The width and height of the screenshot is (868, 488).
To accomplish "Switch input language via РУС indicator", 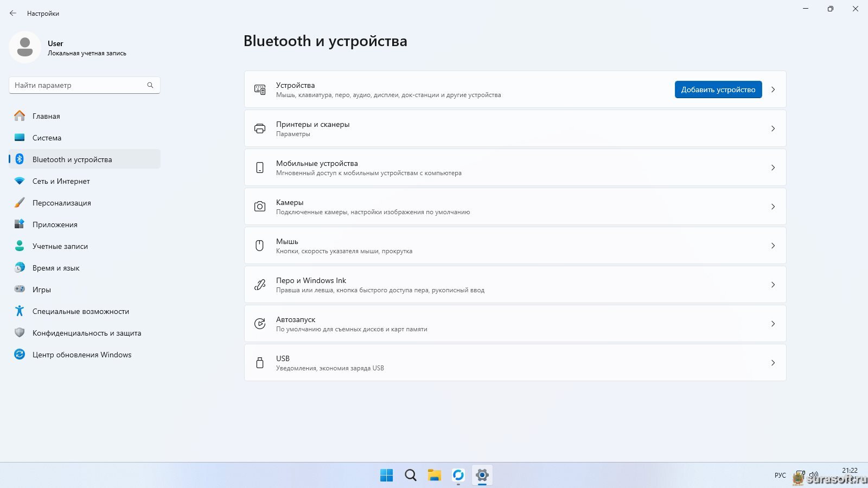I will [780, 476].
